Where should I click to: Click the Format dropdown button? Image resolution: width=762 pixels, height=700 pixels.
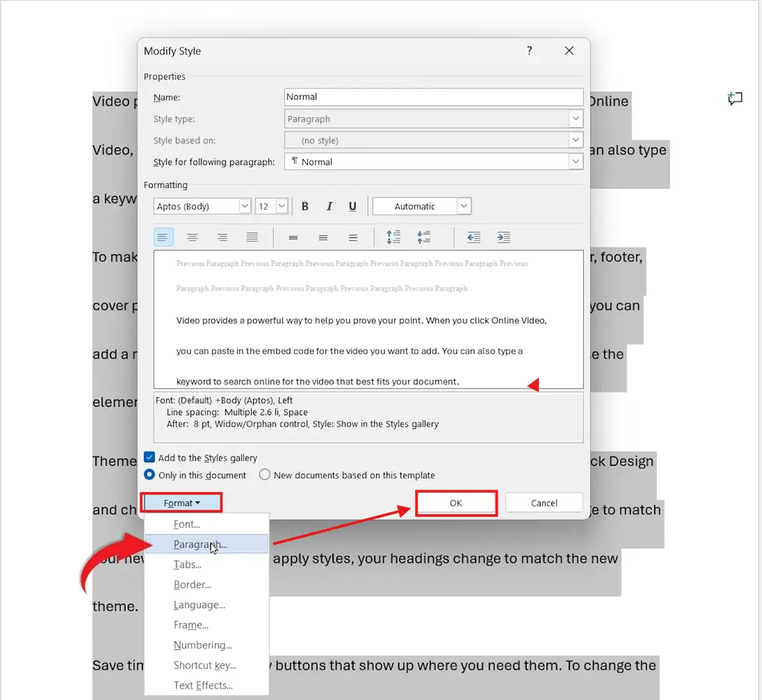point(182,503)
